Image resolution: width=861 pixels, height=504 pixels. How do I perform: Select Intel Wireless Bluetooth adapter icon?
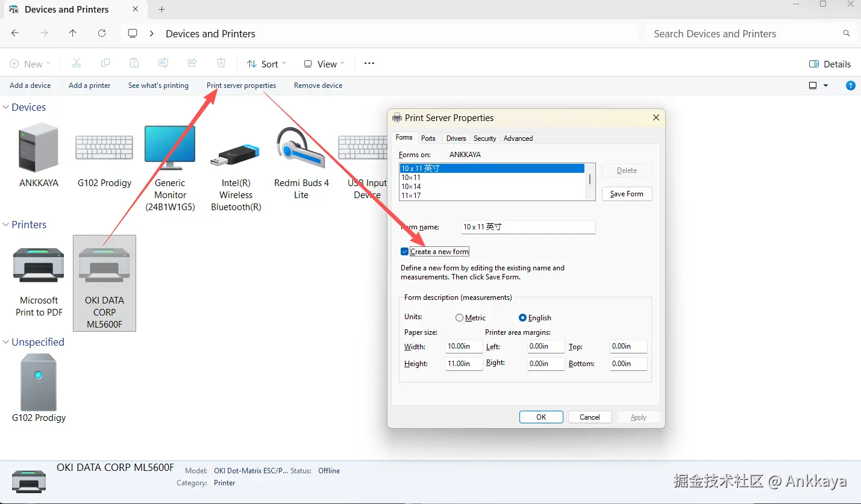pos(235,157)
